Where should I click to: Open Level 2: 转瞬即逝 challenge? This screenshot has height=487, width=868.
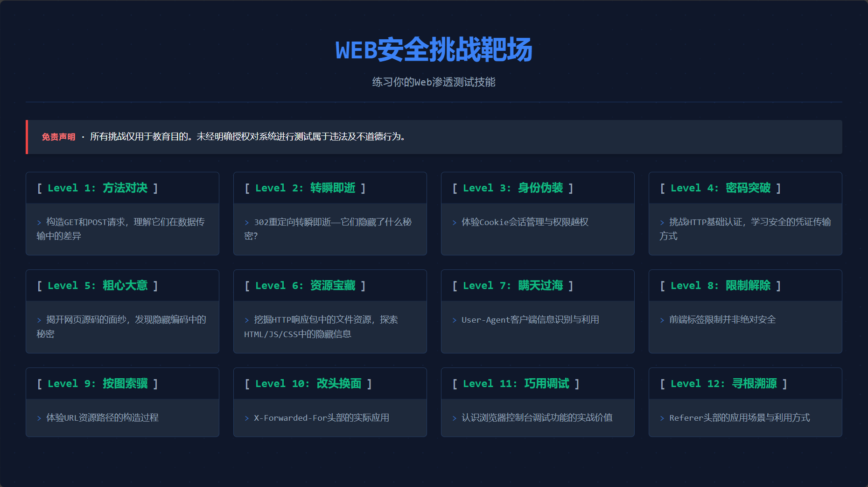[x=330, y=213]
